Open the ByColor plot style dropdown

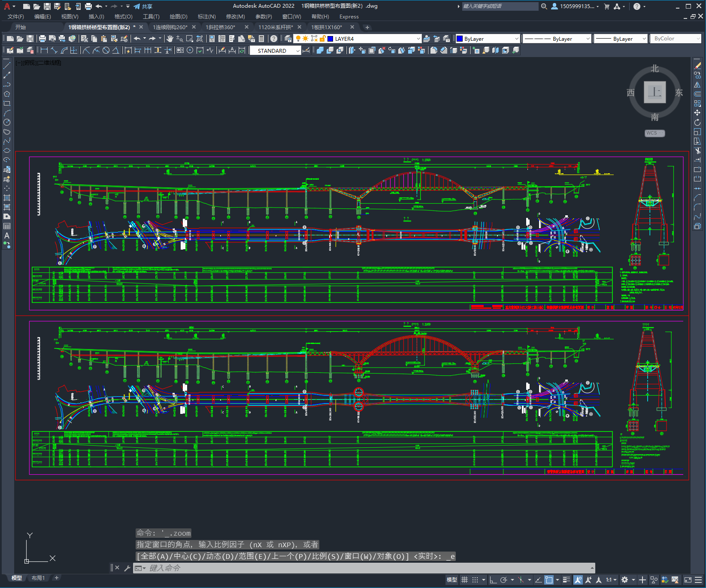675,39
